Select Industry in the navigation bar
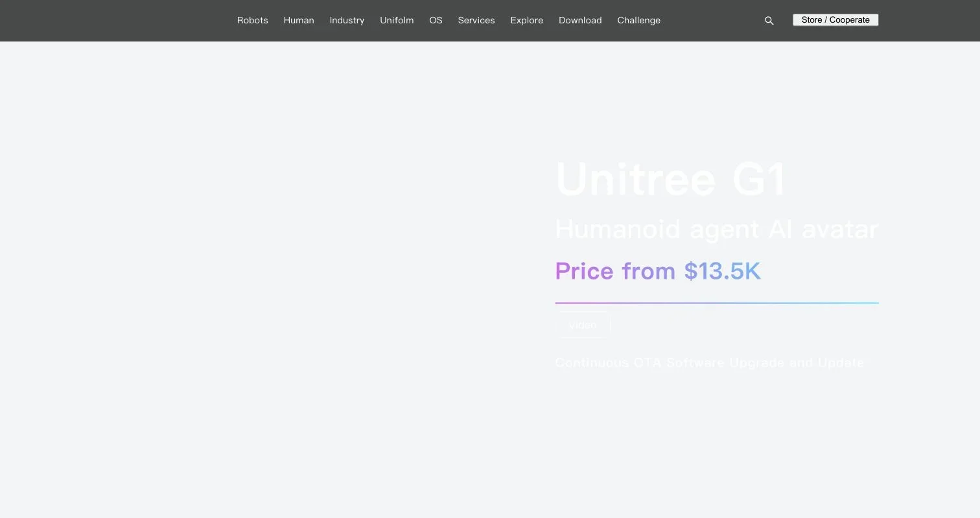The image size is (980, 518). click(x=347, y=20)
